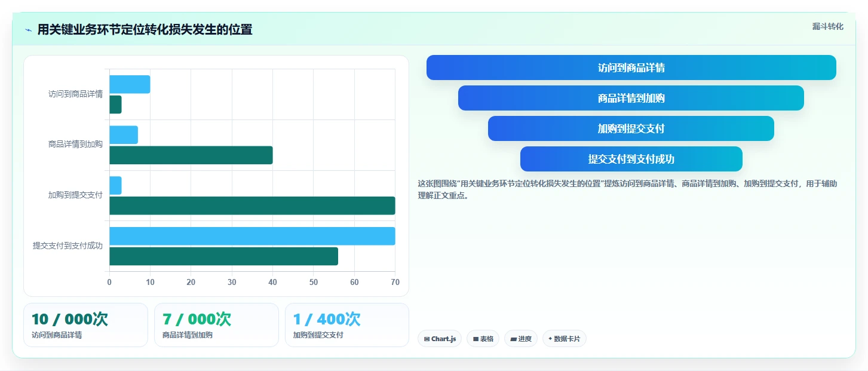Viewport: 868px width, 371px height.
Task: Click the funnel stage 访问到商品详情
Action: (x=631, y=68)
